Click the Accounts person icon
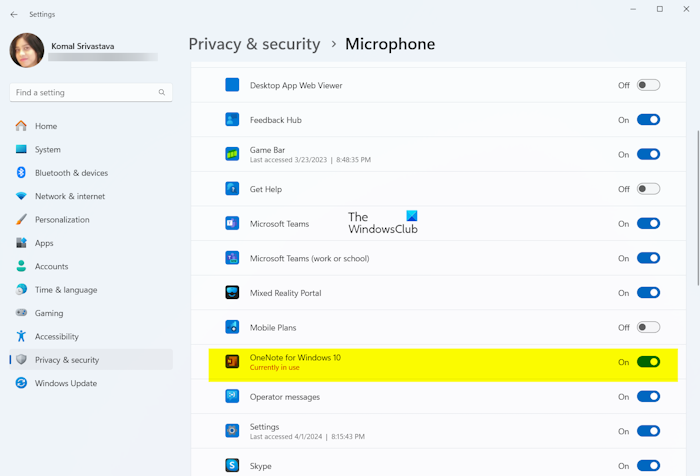Image resolution: width=700 pixels, height=476 pixels. (x=21, y=266)
